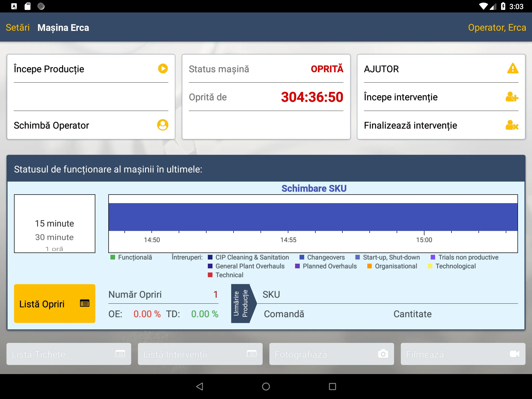Tap Finalizează intervenție row
This screenshot has width=532, height=399.
tap(441, 125)
